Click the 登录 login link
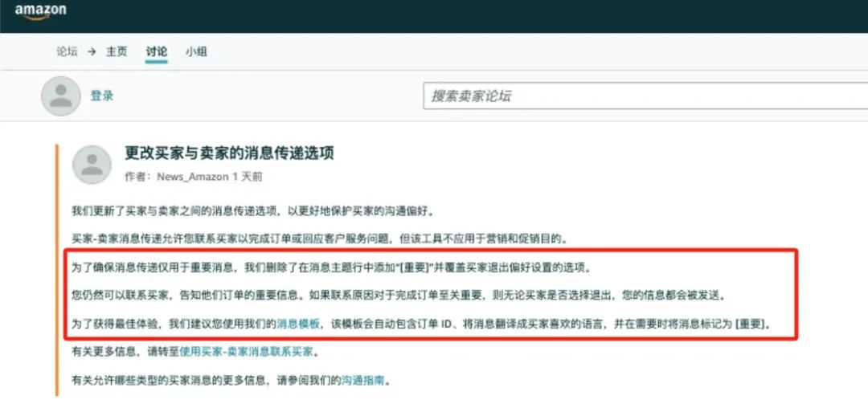This screenshot has height=408, width=868. tap(102, 96)
